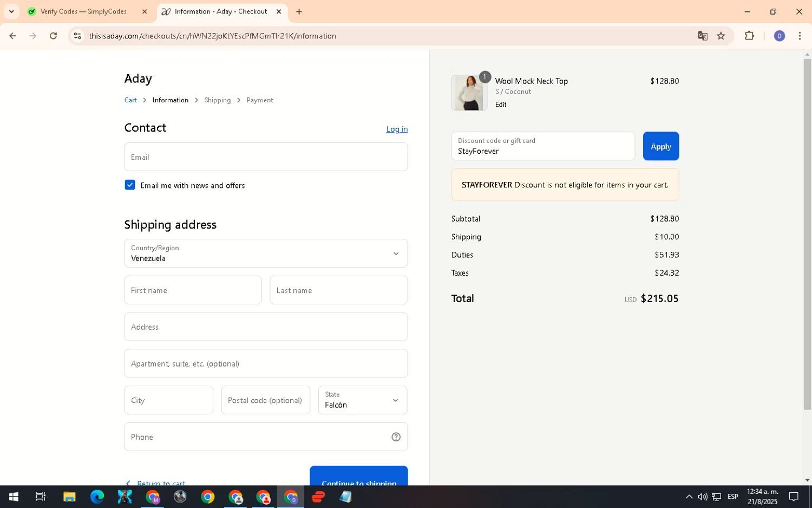Click the Payment breadcrumb step
This screenshot has height=508, width=812.
260,100
